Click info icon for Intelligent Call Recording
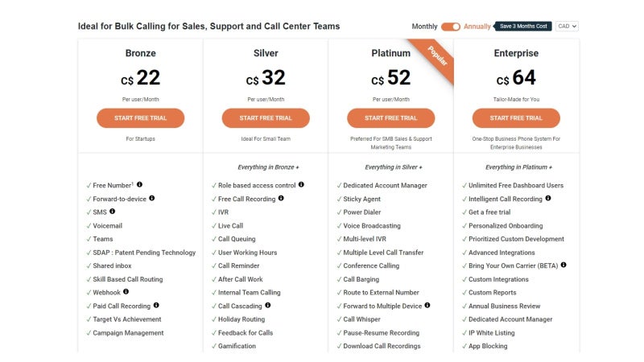The image size is (644, 362). point(548,198)
